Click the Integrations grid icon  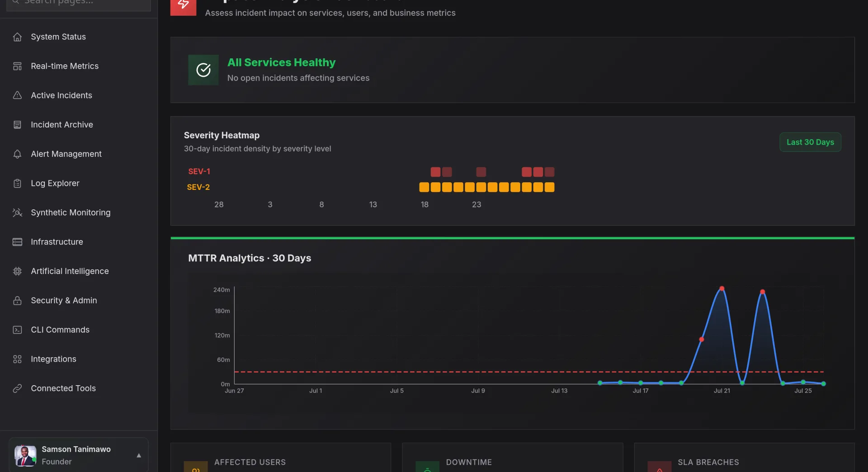coord(17,359)
